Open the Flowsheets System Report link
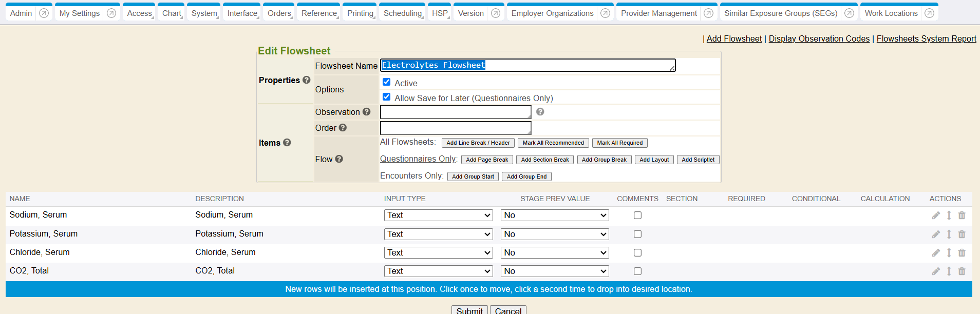The height and width of the screenshot is (314, 980). [926, 38]
